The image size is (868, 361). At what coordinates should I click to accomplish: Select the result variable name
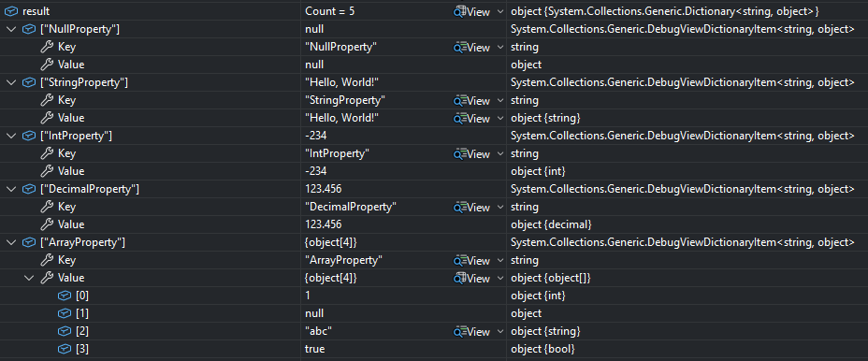pos(36,11)
